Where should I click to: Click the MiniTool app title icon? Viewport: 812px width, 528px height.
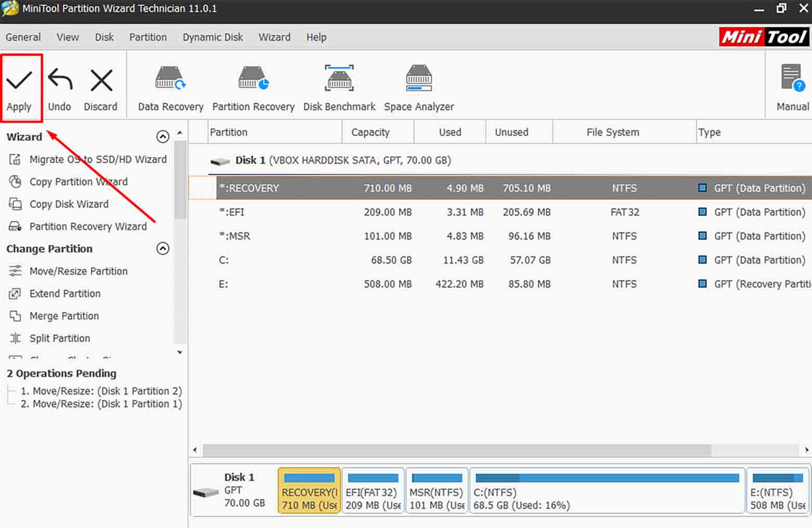coord(10,9)
